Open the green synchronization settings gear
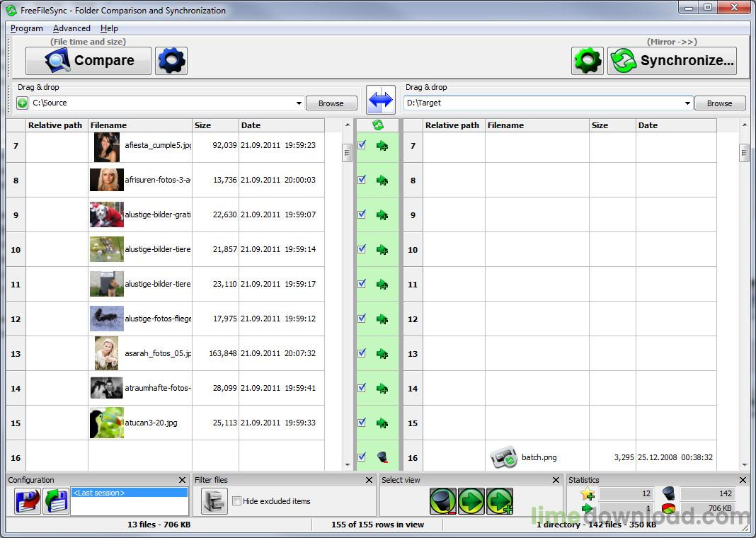The height and width of the screenshot is (538, 756). pyautogui.click(x=587, y=61)
